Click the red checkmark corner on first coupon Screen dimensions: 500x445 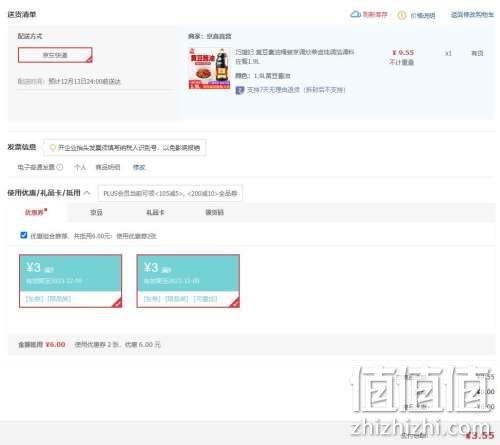[x=117, y=303]
